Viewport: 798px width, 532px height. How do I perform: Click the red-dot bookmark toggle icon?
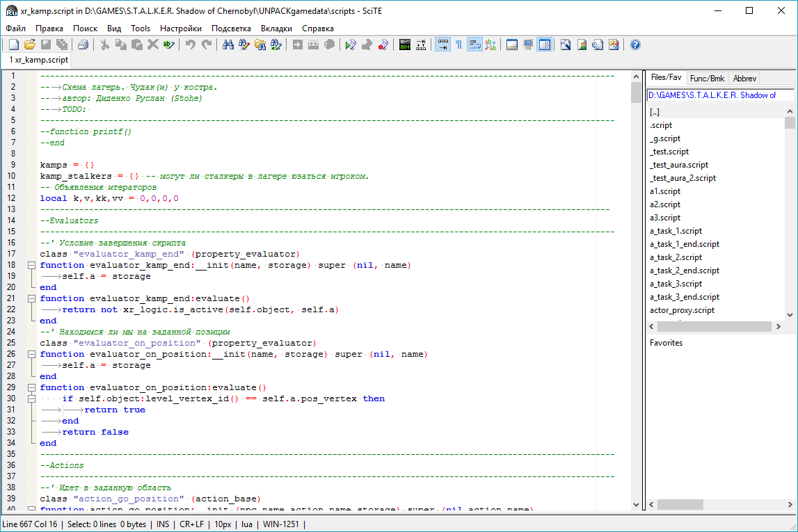pos(383,45)
